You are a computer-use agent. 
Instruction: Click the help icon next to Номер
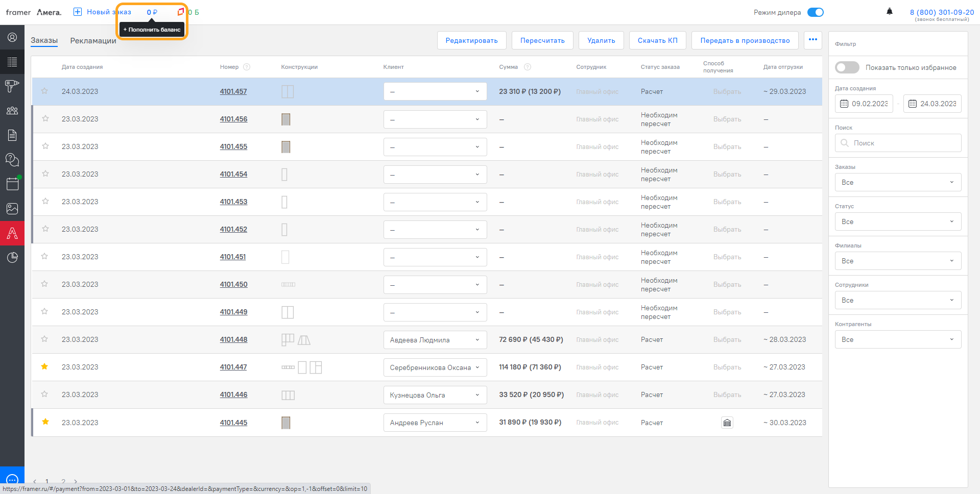pyautogui.click(x=247, y=67)
